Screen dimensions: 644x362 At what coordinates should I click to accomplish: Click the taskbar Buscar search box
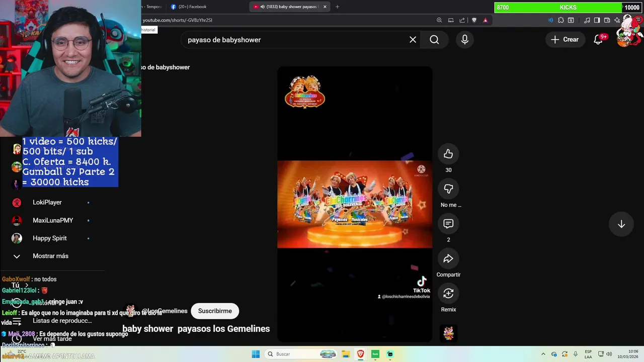[x=301, y=354]
